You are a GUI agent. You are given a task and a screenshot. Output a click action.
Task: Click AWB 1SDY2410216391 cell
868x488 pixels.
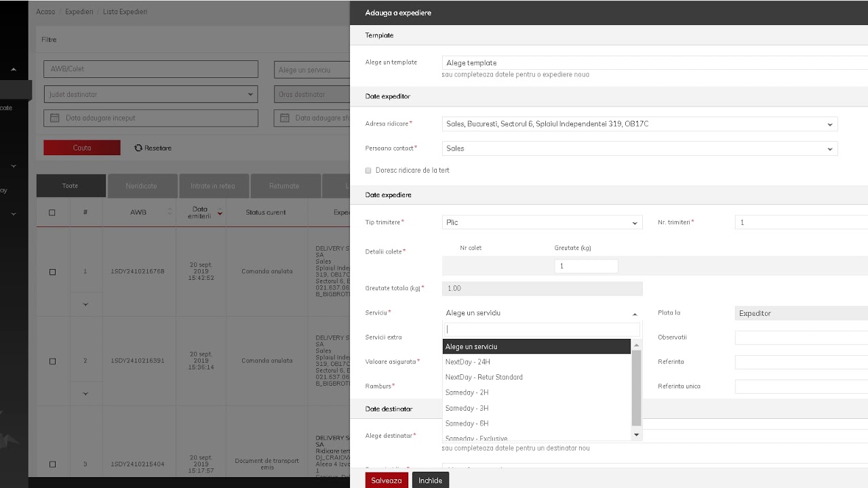(138, 361)
